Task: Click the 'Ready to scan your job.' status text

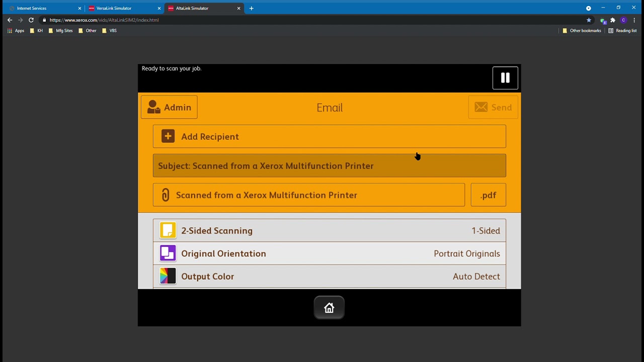Action: pos(172,68)
